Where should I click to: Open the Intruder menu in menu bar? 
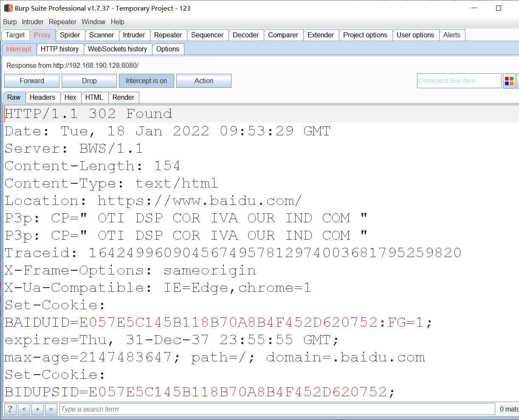point(33,22)
